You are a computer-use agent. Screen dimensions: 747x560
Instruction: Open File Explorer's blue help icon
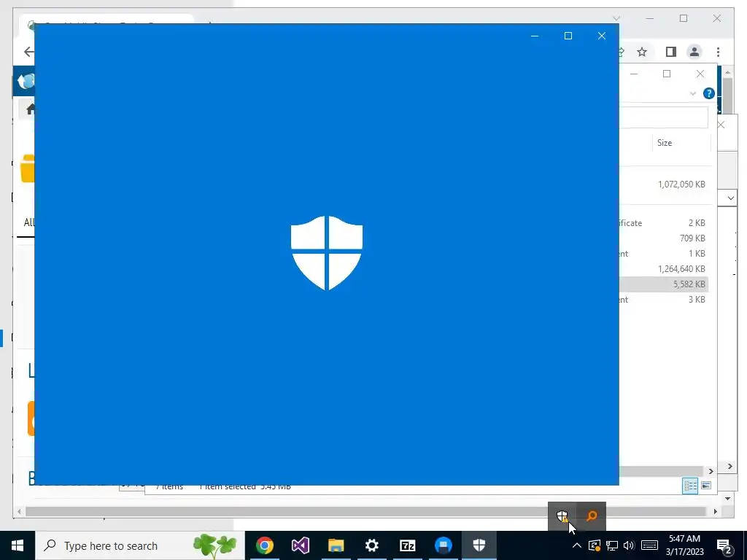(x=709, y=93)
